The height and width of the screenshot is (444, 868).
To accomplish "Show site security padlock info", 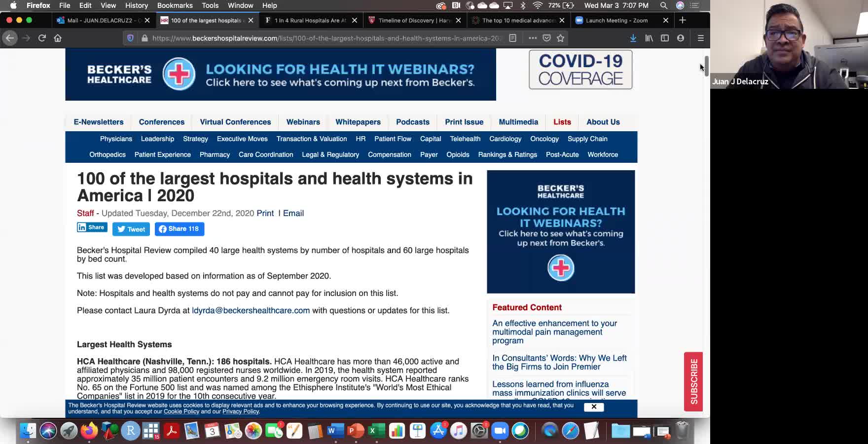I will pos(145,38).
